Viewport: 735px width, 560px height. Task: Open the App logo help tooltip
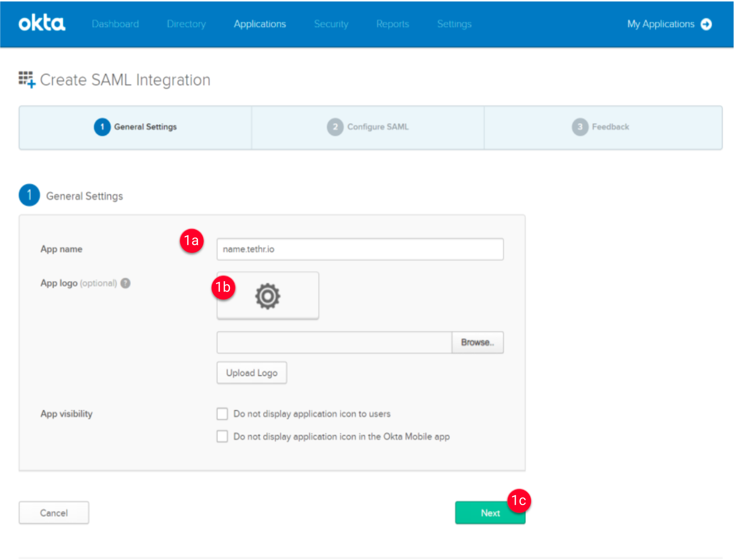125,283
